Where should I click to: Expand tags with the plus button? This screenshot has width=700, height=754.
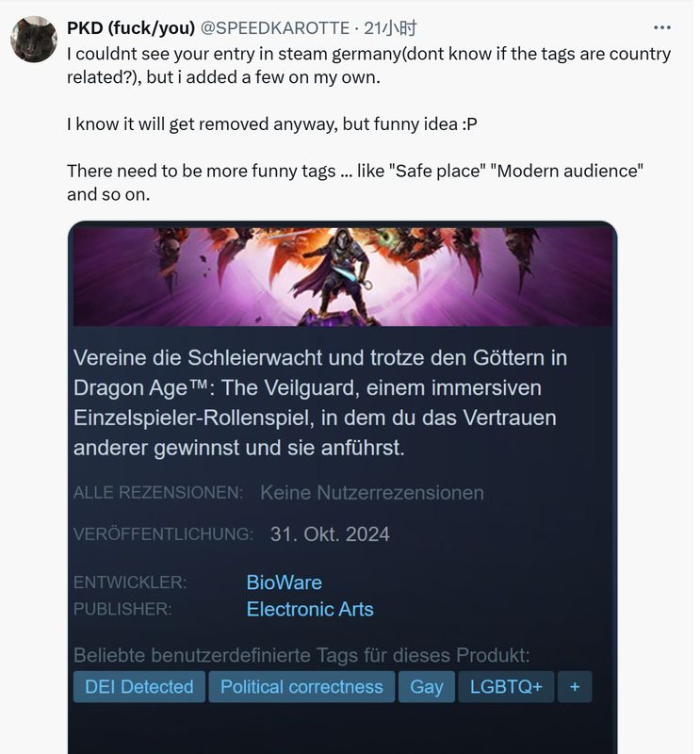coord(575,687)
